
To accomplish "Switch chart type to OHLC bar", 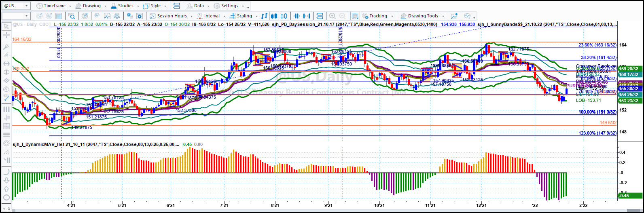I will [x=264, y=16].
